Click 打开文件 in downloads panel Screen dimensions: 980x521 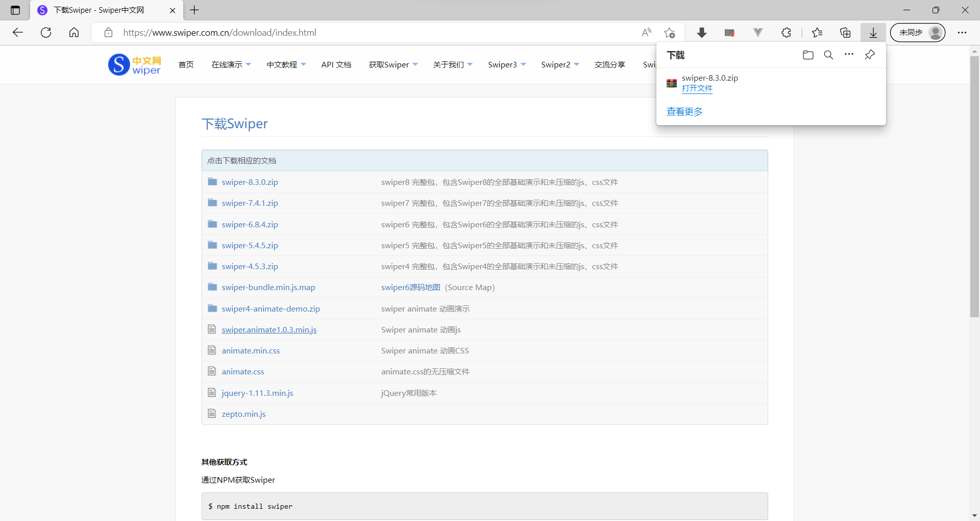697,88
